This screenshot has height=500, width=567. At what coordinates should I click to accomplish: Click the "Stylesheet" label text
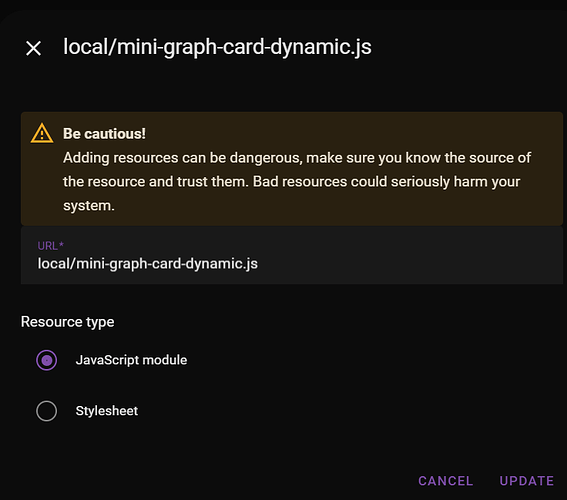[107, 411]
